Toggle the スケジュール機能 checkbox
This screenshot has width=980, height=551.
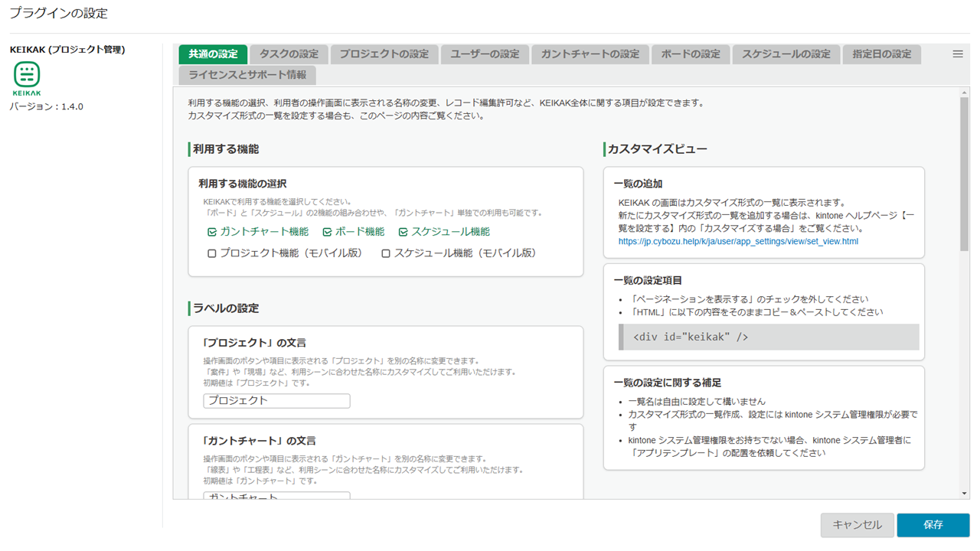(x=403, y=232)
